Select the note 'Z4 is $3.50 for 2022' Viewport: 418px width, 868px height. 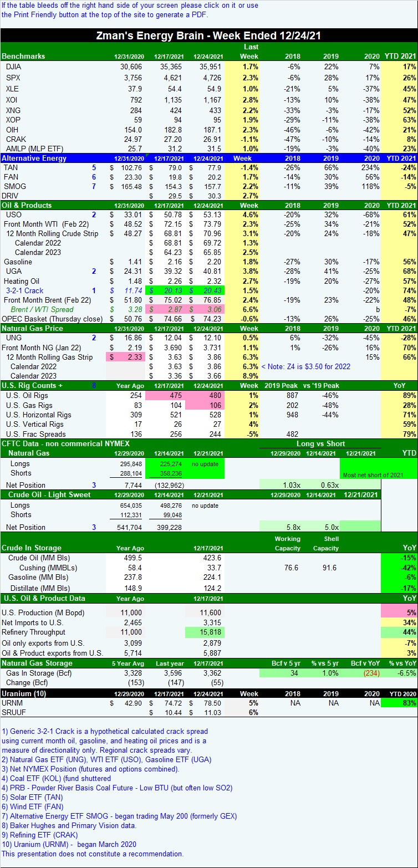coord(307,366)
